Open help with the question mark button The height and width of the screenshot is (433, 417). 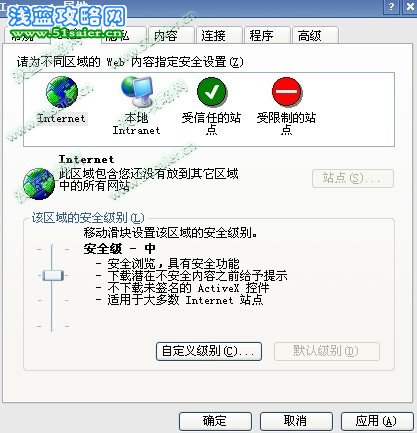point(391,6)
